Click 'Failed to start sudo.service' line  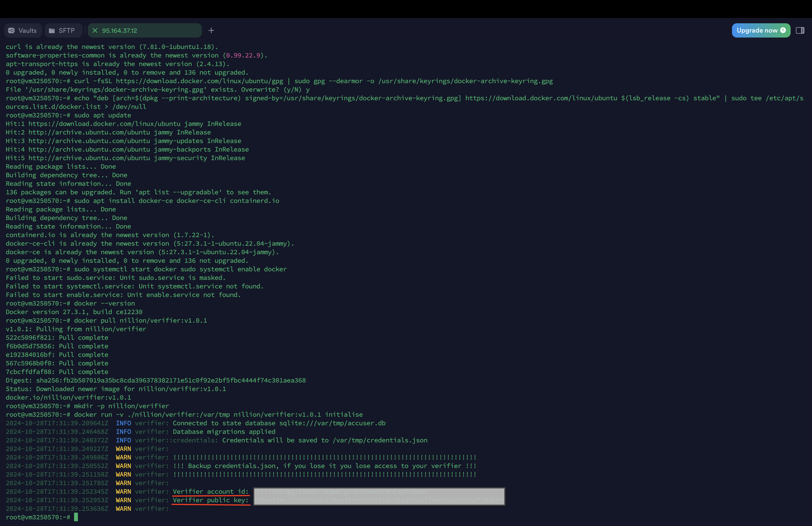116,277
